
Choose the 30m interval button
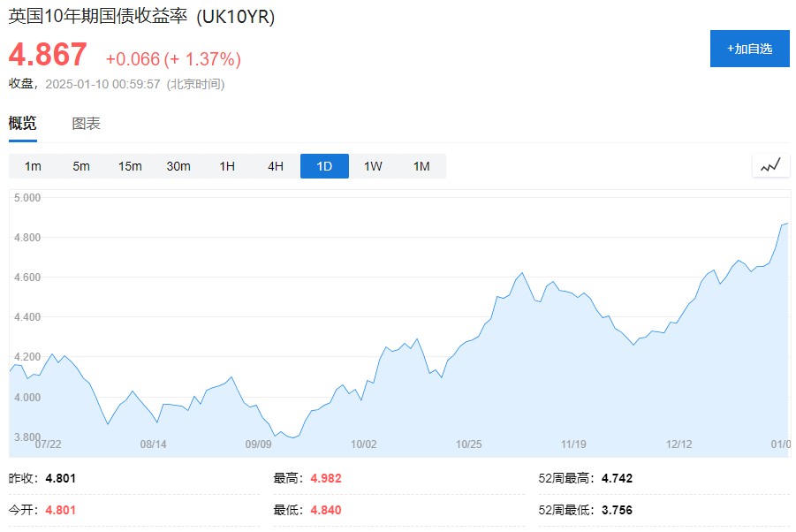(178, 166)
